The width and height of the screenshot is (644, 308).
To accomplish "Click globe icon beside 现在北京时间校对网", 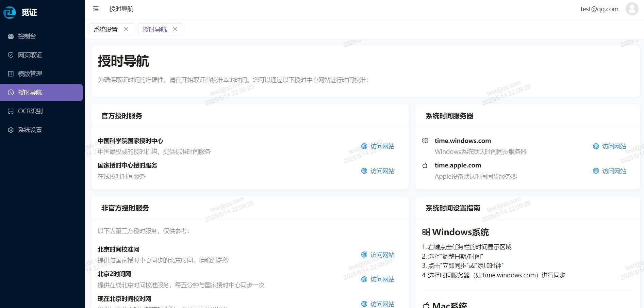I will [x=364, y=304].
